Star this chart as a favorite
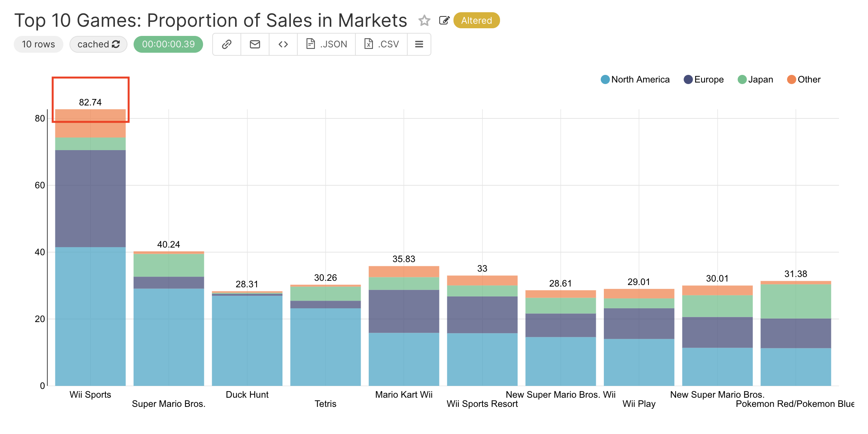Viewport: 868px width, 434px height. [x=424, y=21]
